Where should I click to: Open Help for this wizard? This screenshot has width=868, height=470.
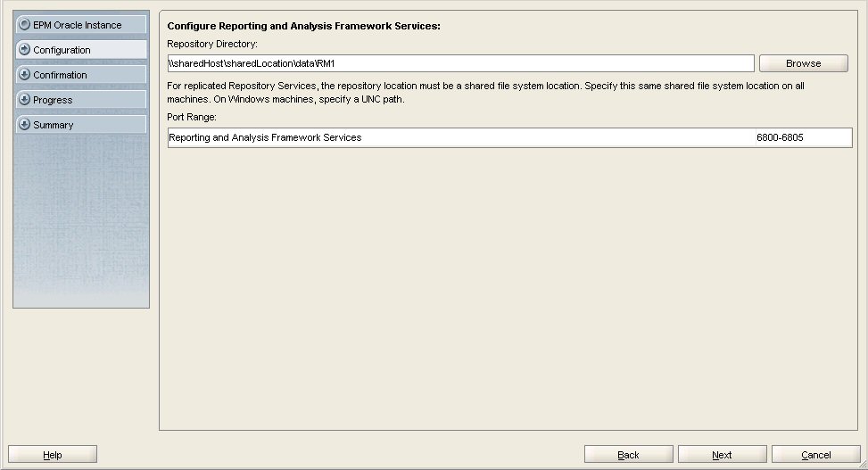coord(53,455)
